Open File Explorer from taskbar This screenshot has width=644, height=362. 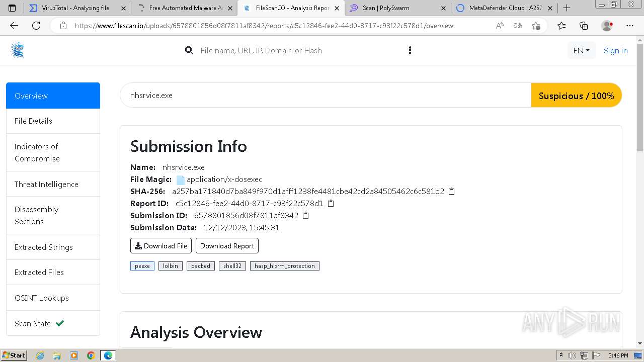point(57,355)
